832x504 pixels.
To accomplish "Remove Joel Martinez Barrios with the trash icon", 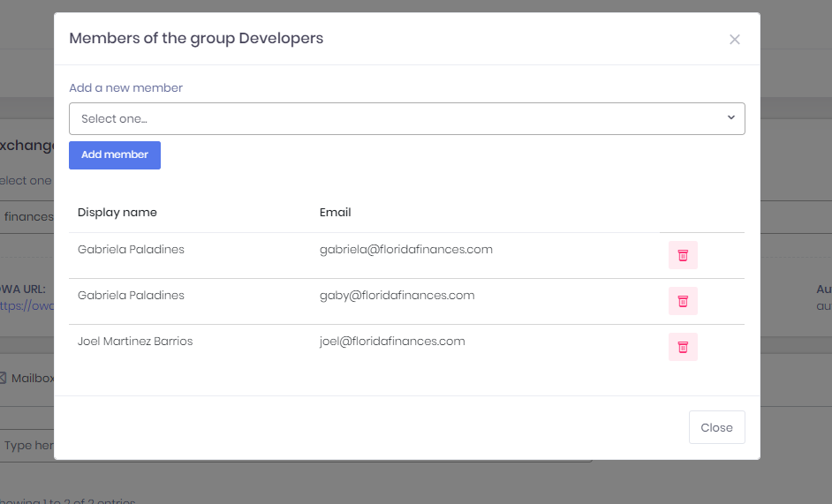I will pos(683,347).
